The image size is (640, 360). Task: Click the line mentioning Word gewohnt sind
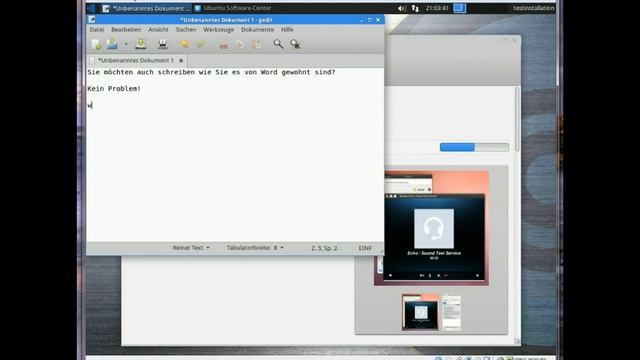[211, 72]
